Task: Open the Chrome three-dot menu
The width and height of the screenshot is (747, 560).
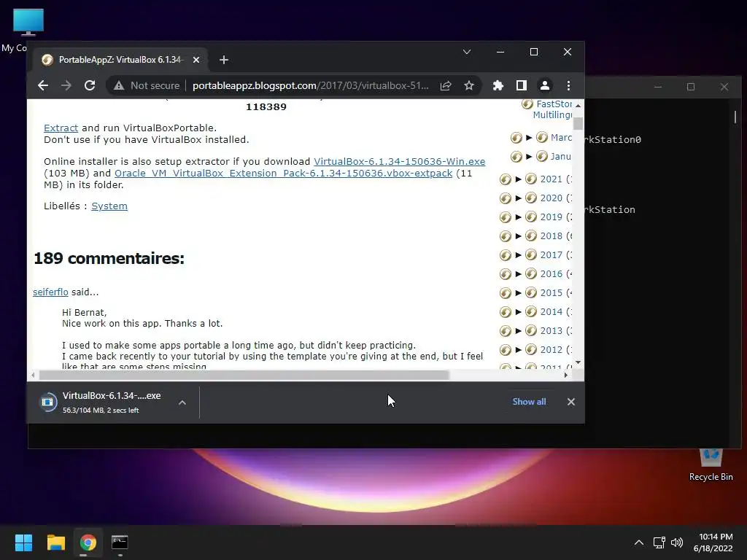Action: [568, 86]
